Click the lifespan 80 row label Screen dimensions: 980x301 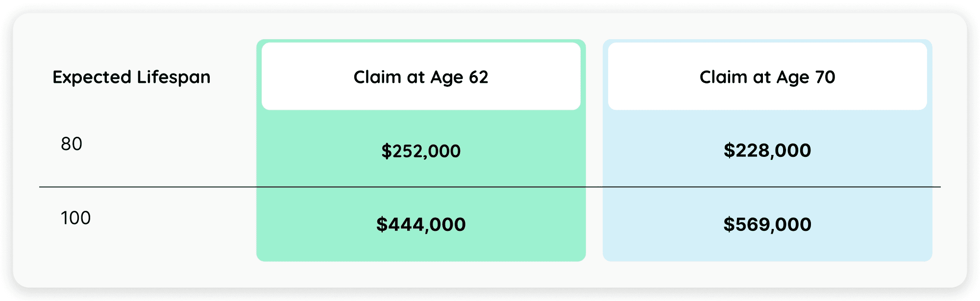click(x=72, y=144)
